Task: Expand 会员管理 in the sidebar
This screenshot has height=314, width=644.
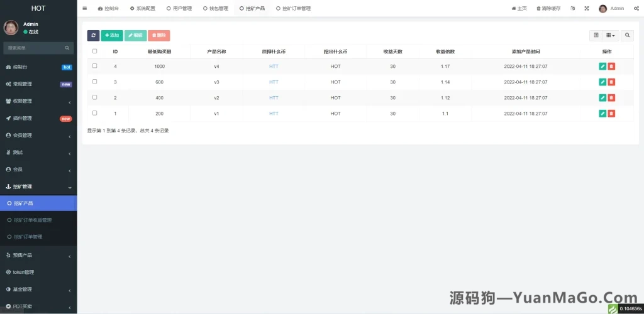Action: tap(38, 135)
